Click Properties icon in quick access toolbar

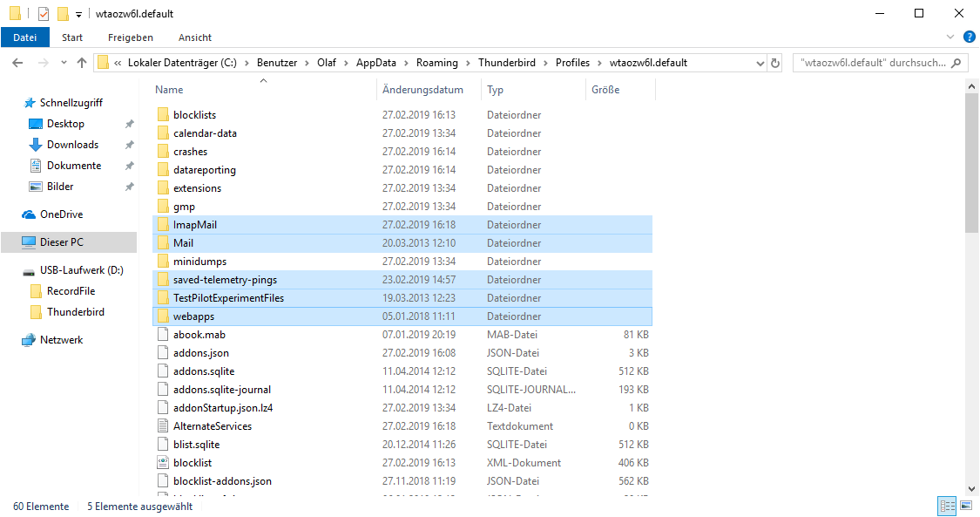(44, 14)
